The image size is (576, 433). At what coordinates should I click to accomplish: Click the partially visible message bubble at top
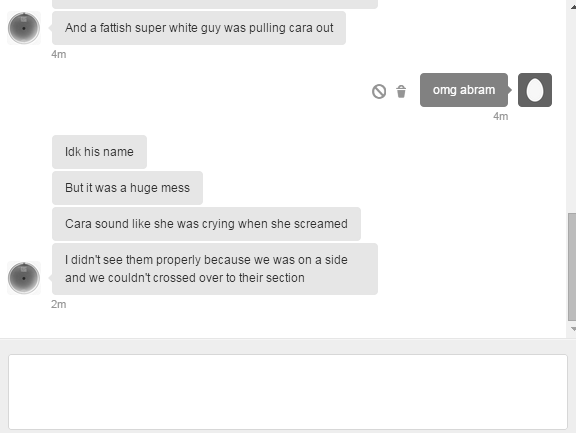215,4
